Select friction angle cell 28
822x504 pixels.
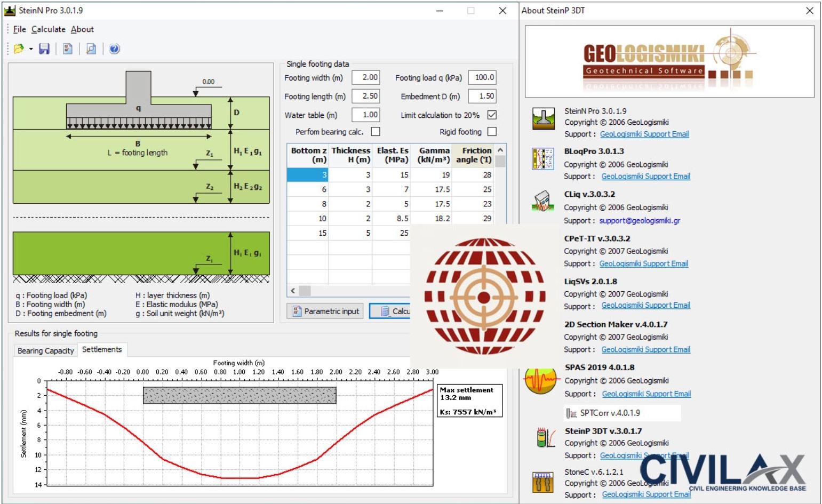coord(473,174)
